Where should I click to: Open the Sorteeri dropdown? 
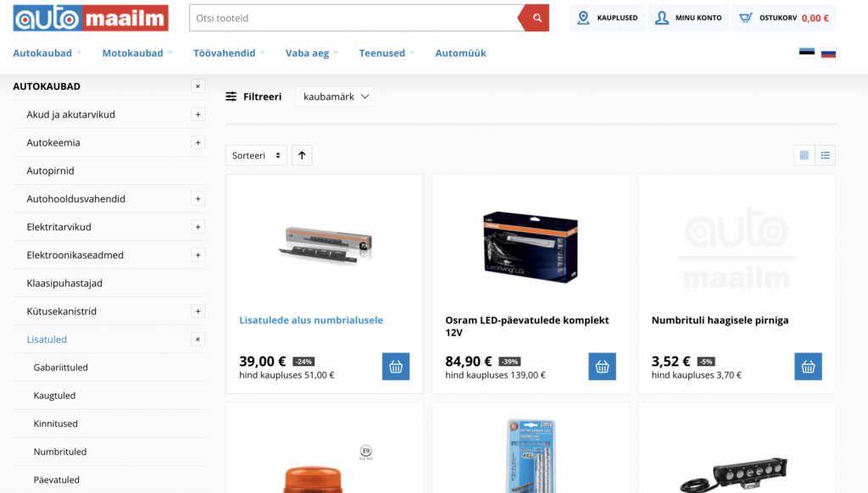click(x=256, y=155)
